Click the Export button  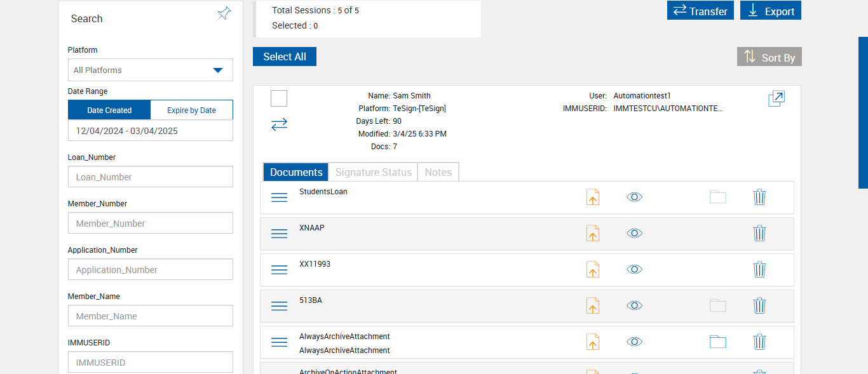pos(771,10)
